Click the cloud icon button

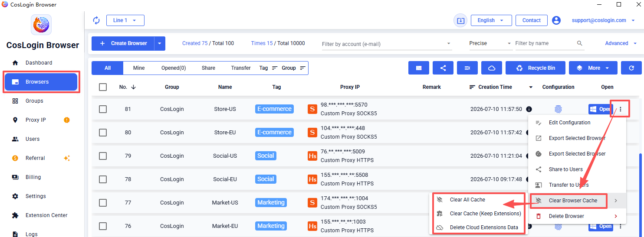tap(492, 68)
